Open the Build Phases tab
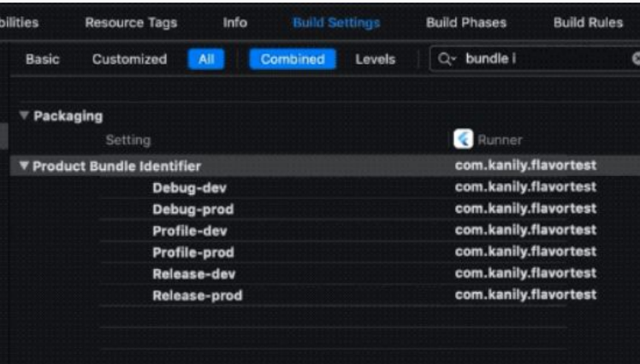Screen dimensions: 640x364 pyautogui.click(x=466, y=23)
